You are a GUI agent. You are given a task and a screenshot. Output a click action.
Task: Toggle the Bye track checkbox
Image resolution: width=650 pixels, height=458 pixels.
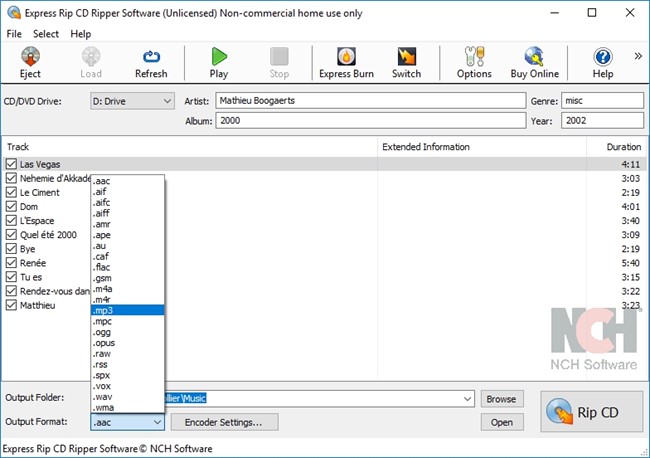pos(12,249)
